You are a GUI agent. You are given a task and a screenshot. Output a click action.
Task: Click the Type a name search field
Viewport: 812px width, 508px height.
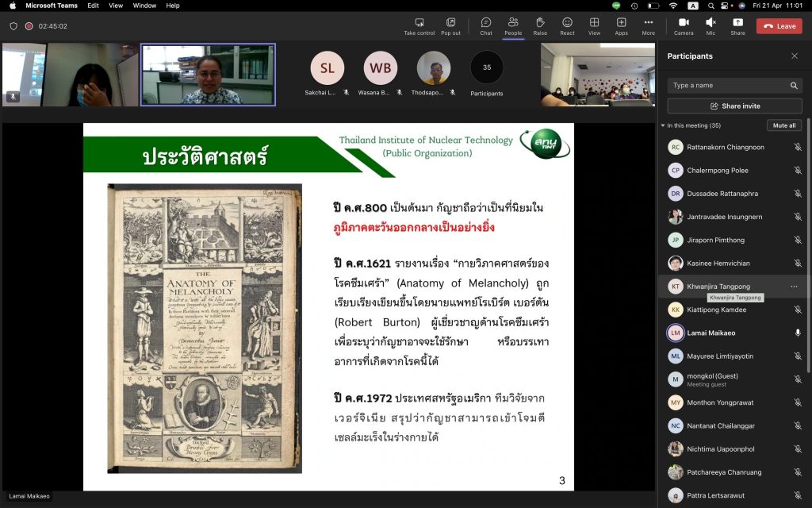pos(734,86)
